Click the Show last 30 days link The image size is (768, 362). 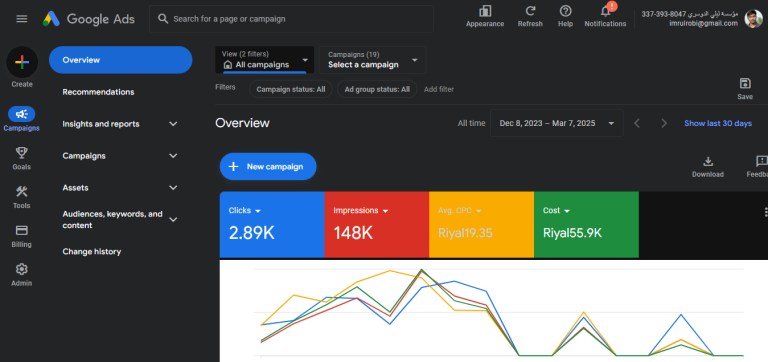click(718, 123)
